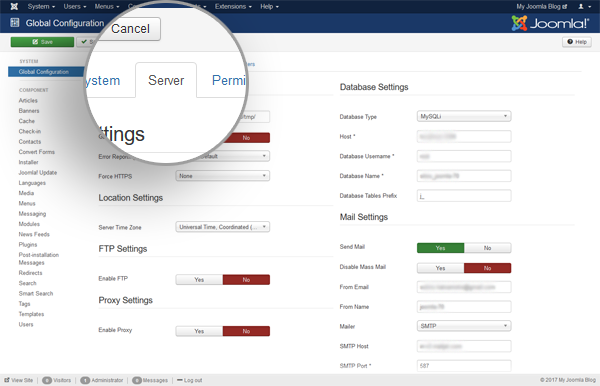Open the user account icon menu

click(x=584, y=7)
